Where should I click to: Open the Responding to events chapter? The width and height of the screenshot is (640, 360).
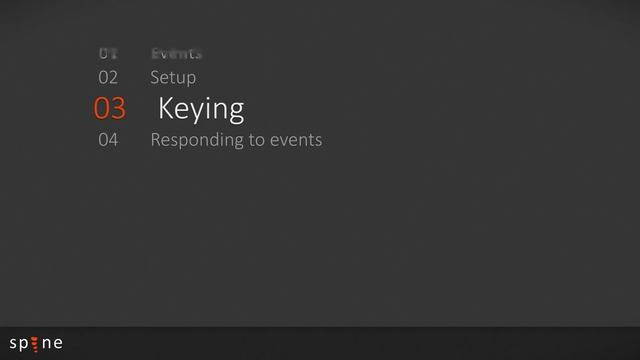(x=236, y=140)
